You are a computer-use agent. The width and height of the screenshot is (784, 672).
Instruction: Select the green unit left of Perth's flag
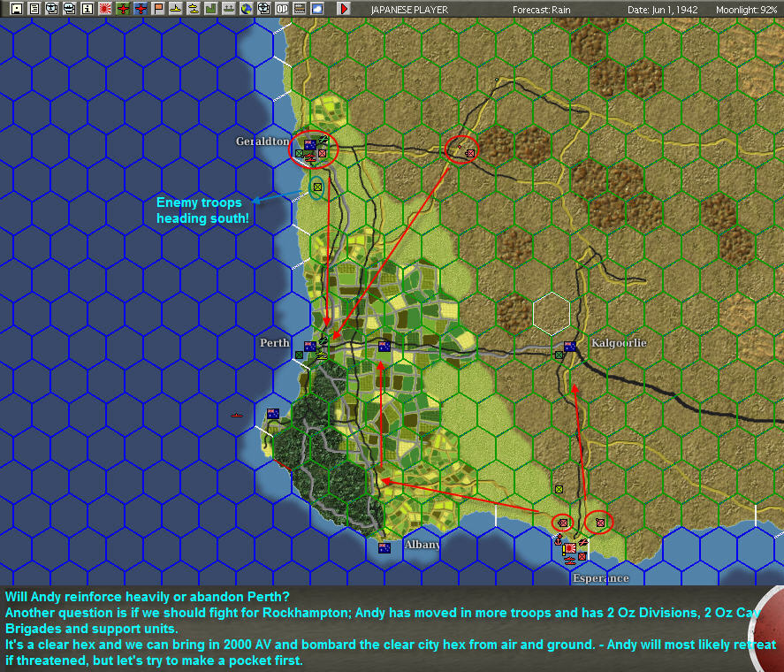pyautogui.click(x=299, y=355)
